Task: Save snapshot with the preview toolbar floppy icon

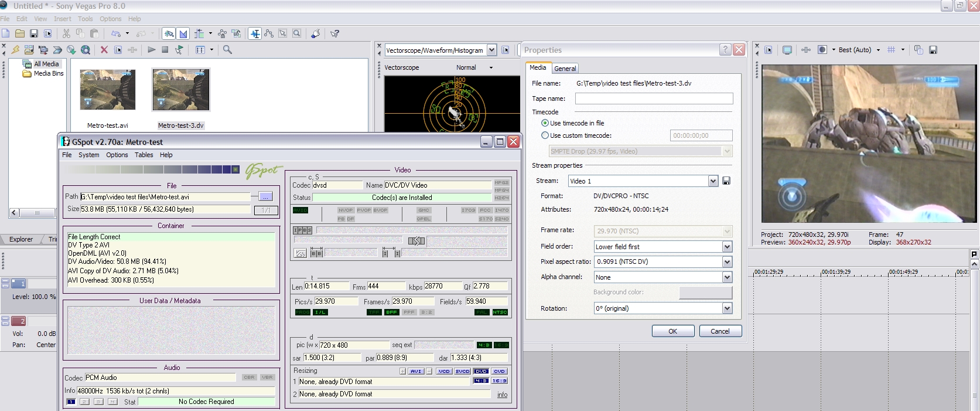Action: (933, 50)
